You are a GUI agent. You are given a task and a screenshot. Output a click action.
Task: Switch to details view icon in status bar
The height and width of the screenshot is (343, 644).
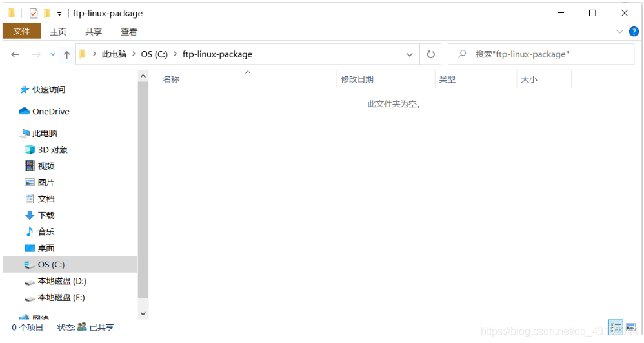click(615, 327)
